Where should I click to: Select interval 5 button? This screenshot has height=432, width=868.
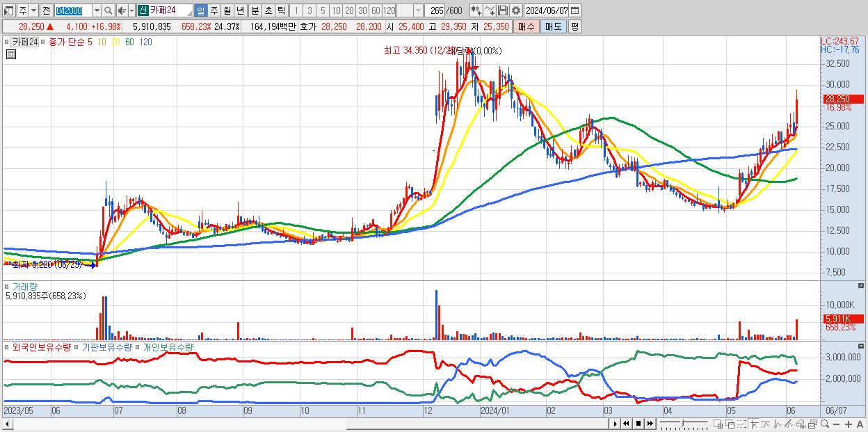click(x=322, y=10)
